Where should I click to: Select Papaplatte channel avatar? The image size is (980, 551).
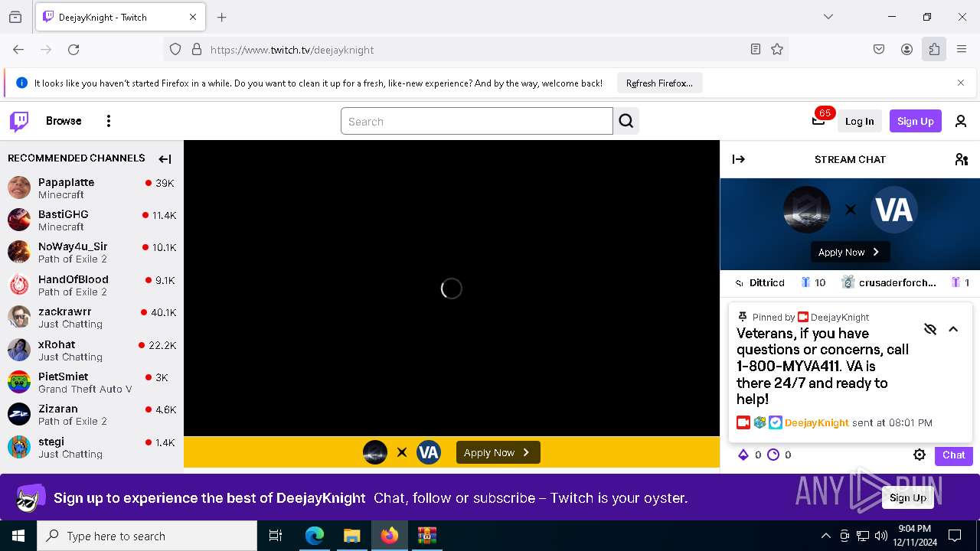19,187
